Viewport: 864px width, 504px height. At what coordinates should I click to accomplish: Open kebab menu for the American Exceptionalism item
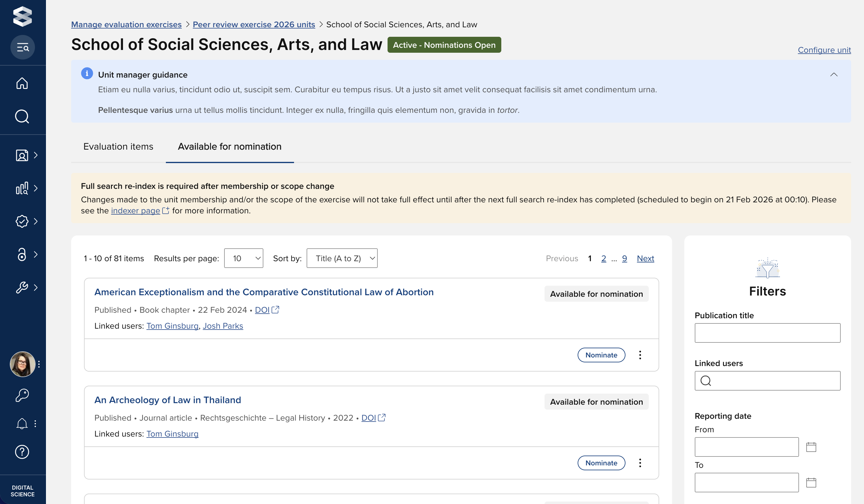(640, 355)
